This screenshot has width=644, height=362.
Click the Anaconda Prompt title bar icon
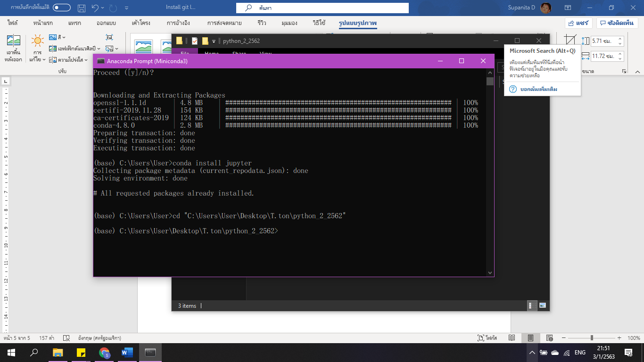(x=100, y=61)
